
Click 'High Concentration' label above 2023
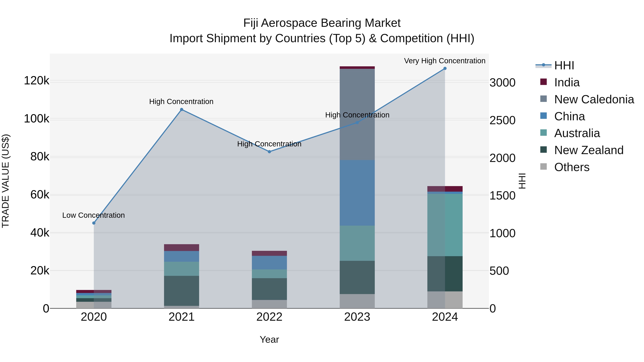click(x=357, y=115)
